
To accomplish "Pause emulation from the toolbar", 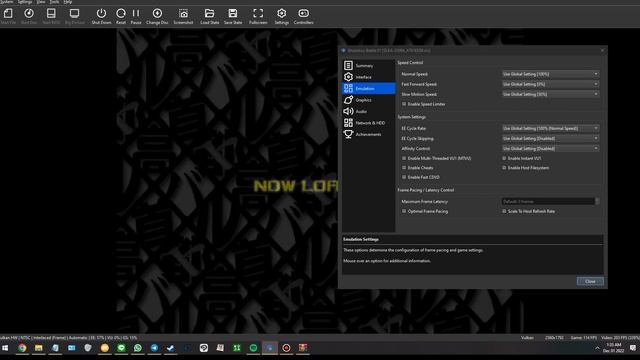I will [136, 16].
